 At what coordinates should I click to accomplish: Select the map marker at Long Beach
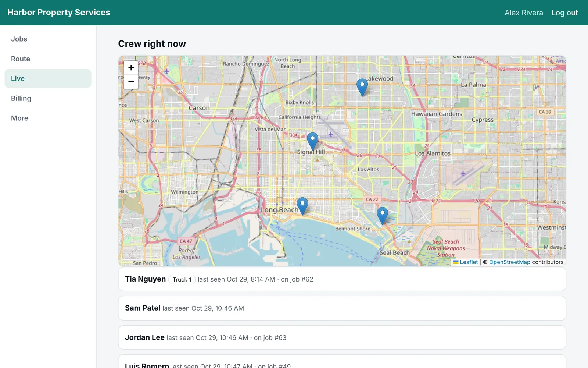(x=302, y=206)
